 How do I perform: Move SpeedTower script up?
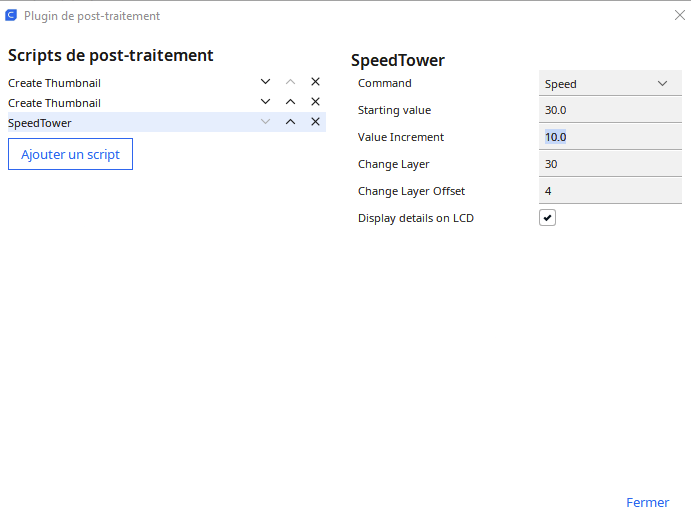point(290,122)
